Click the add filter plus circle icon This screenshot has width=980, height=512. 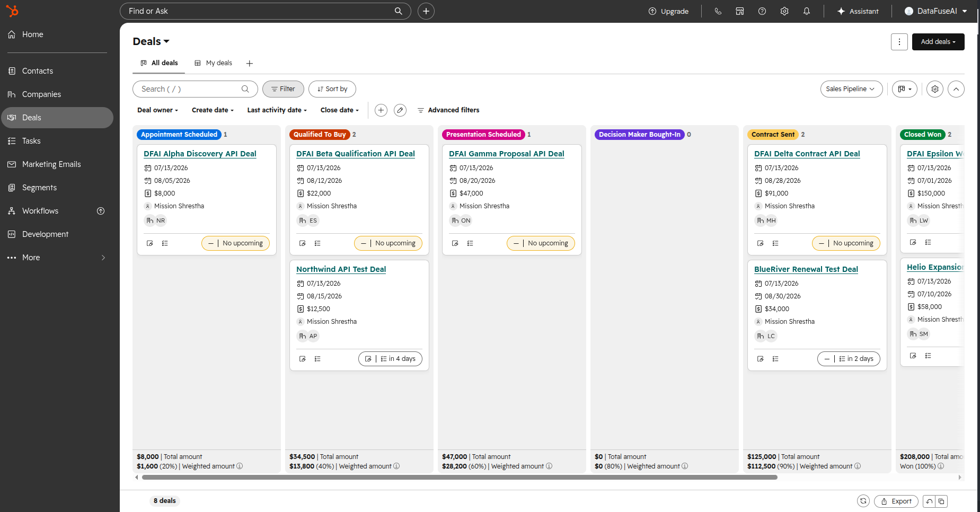381,110
